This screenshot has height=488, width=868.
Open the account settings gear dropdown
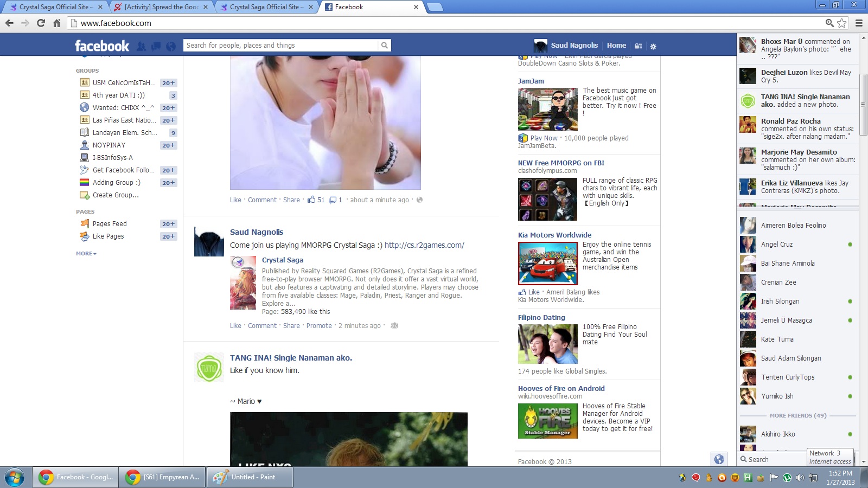[x=653, y=46]
